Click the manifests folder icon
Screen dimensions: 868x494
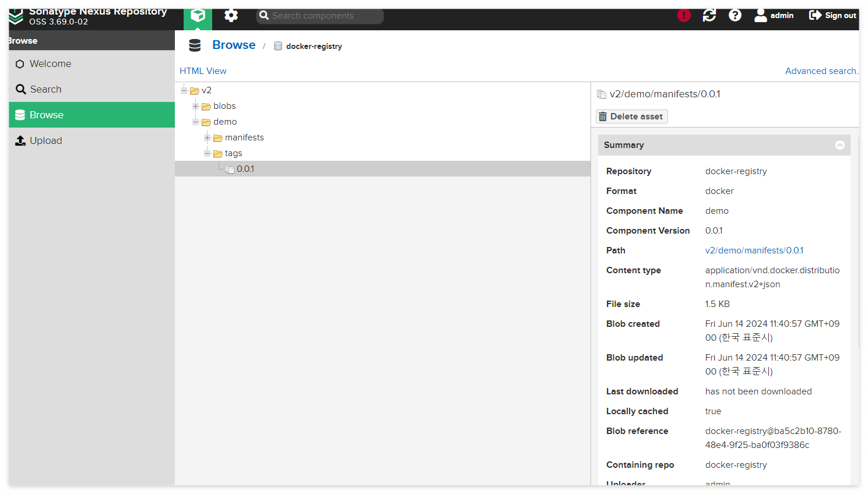click(x=218, y=138)
